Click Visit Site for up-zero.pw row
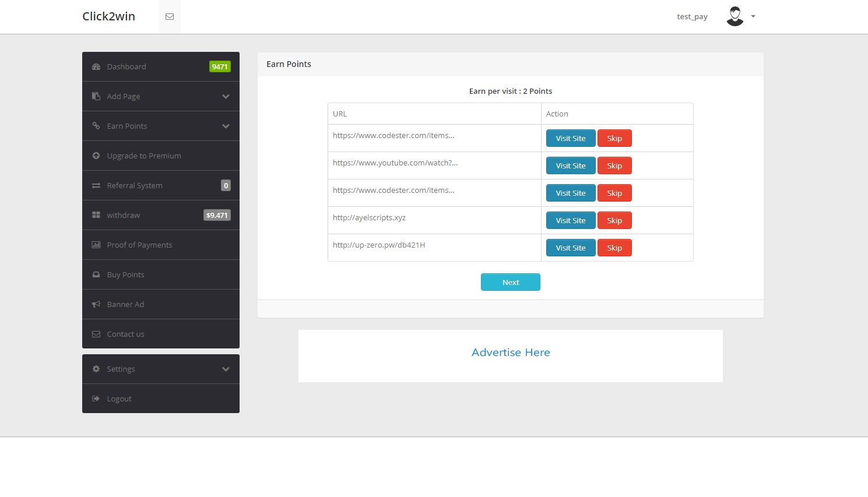The width and height of the screenshot is (868, 497). 571,248
